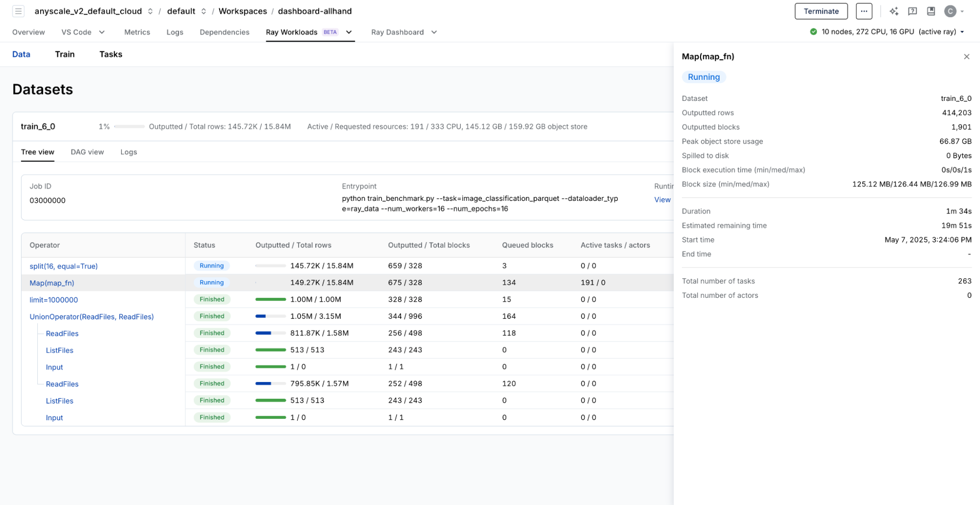Click the limit=1000000 progress bar
The image size is (980, 505).
click(x=270, y=299)
